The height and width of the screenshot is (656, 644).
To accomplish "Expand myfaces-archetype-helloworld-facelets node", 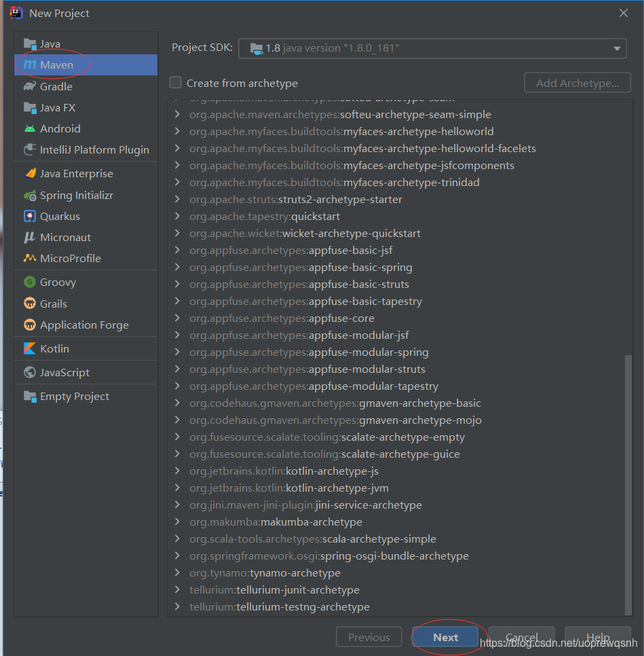I will [177, 148].
